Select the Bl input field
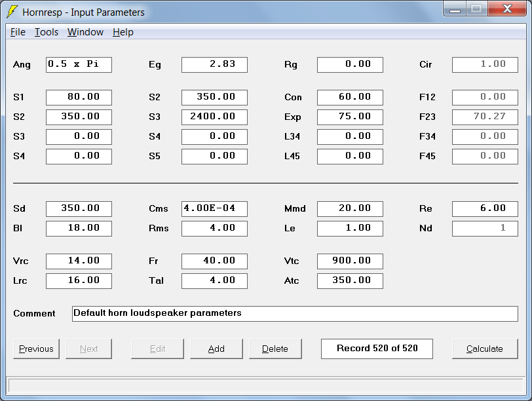 click(x=79, y=228)
